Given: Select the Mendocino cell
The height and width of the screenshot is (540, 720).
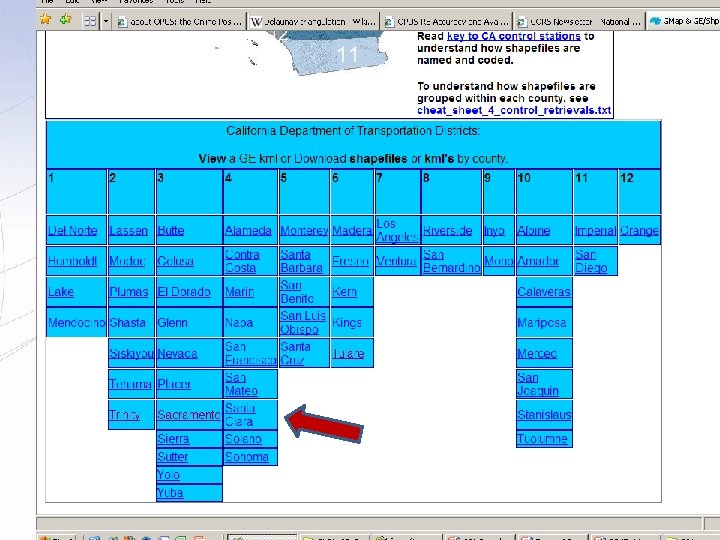Looking at the screenshot, I should (x=76, y=322).
